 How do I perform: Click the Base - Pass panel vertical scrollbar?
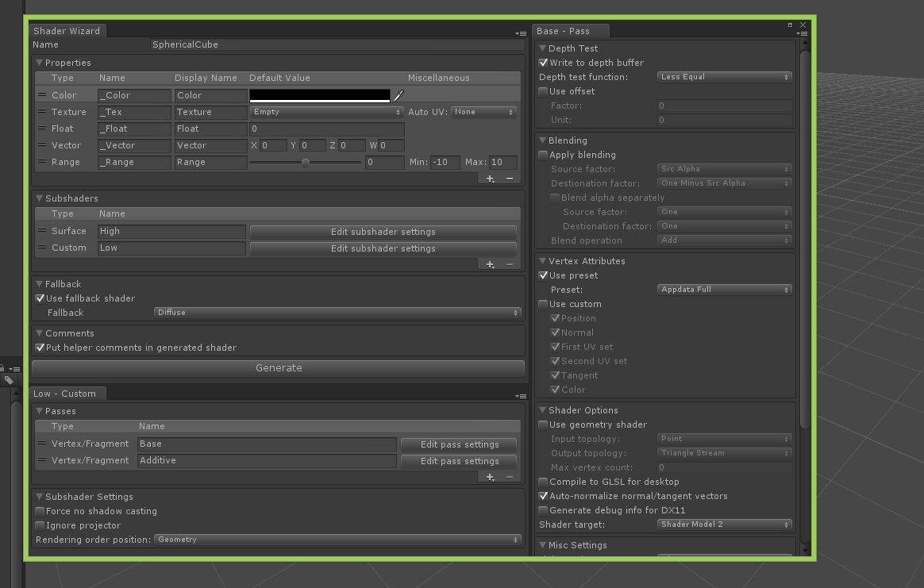[805, 240]
